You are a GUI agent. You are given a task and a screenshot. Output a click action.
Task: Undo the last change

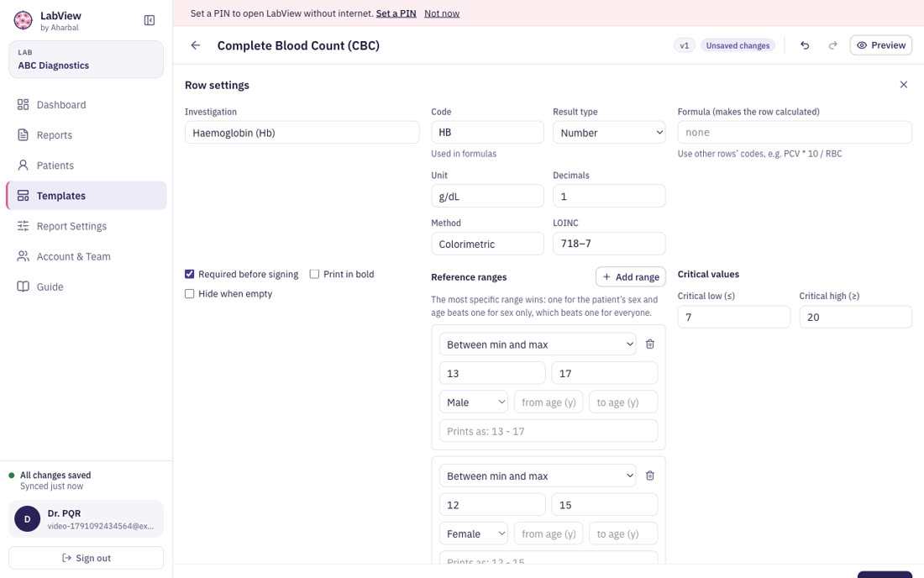point(805,45)
